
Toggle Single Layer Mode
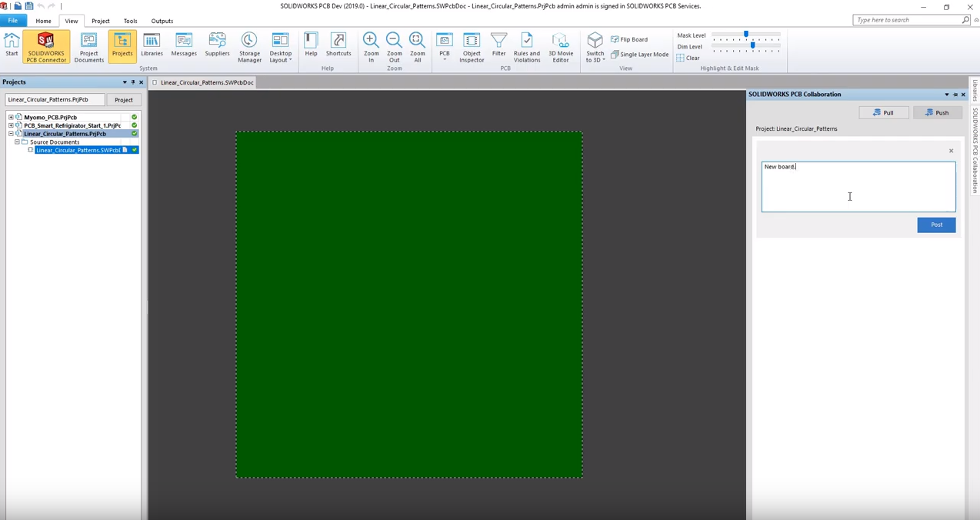(x=639, y=55)
